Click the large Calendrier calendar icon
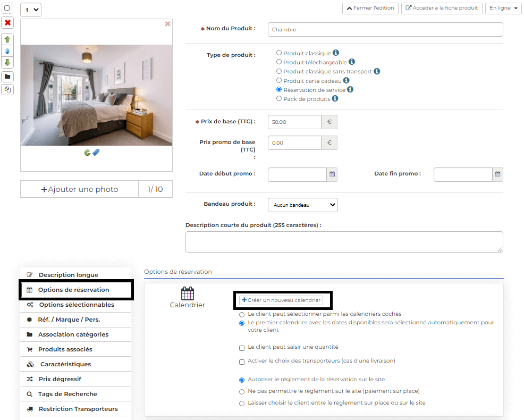This screenshot has width=524, height=420. (188, 293)
